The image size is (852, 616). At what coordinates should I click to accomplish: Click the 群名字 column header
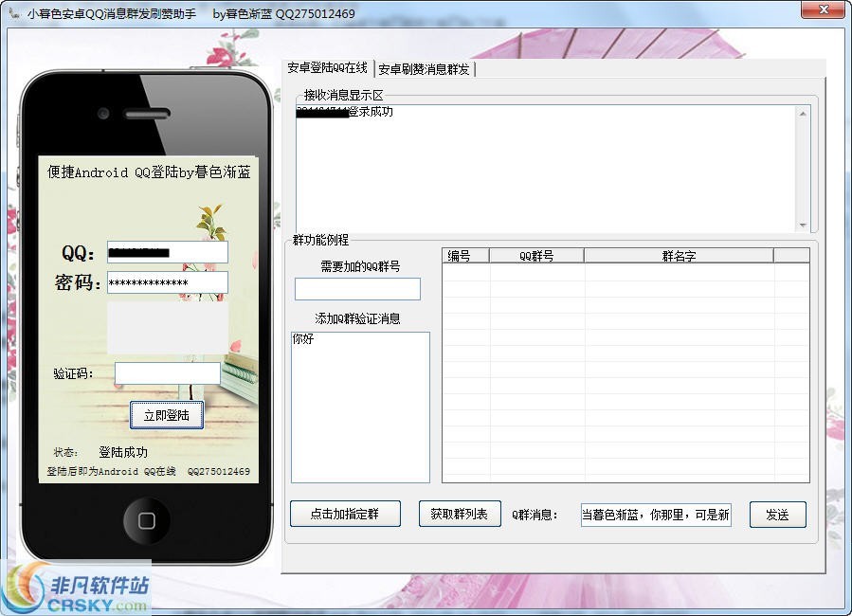pos(679,256)
